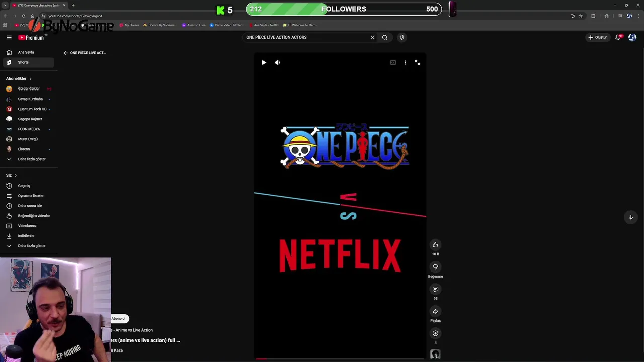The height and width of the screenshot is (362, 644).
Task: Click the search magnifier button
Action: click(385, 37)
